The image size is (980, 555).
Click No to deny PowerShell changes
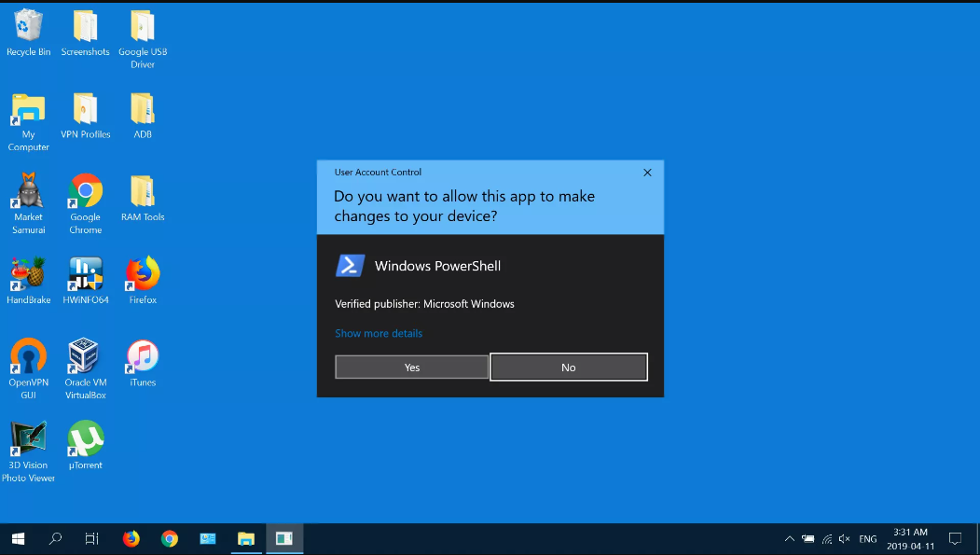point(568,368)
